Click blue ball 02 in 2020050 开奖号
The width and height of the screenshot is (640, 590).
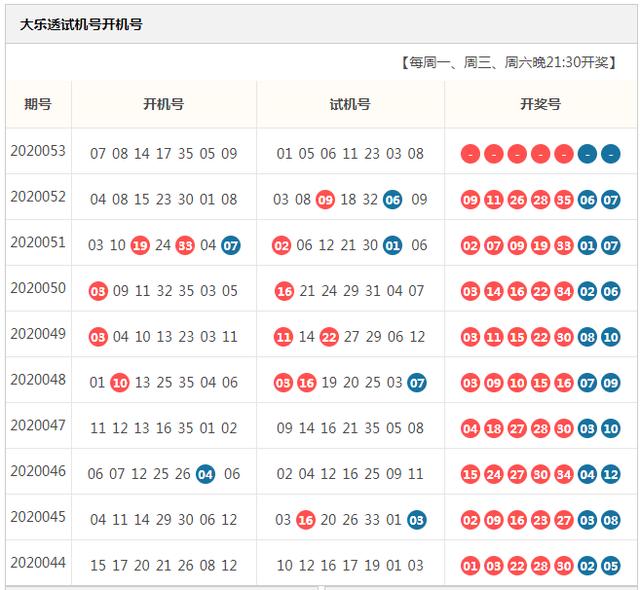coord(587,291)
